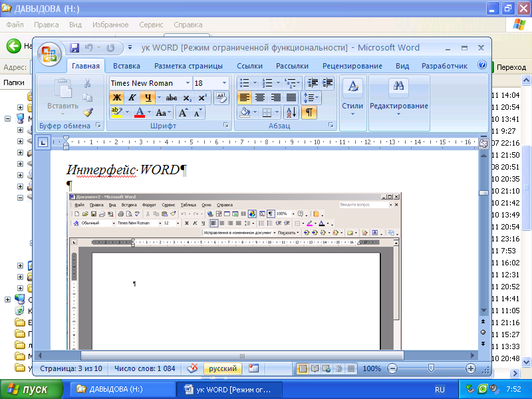Toggle superscript formatting
The width and height of the screenshot is (532, 399).
pyautogui.click(x=203, y=98)
